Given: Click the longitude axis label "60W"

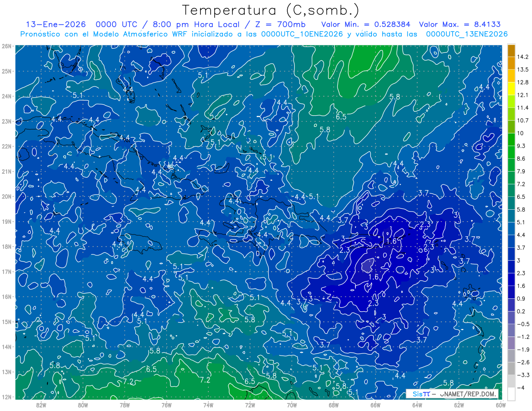Looking at the screenshot, I should [501, 405].
